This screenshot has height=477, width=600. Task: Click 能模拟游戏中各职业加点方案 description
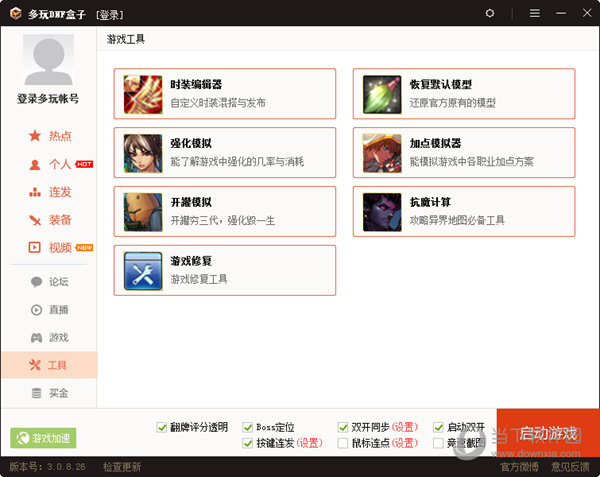tap(472, 162)
